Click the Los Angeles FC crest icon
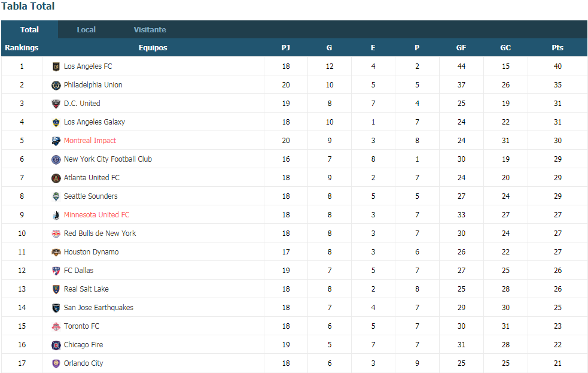588x373 pixels. coord(56,67)
